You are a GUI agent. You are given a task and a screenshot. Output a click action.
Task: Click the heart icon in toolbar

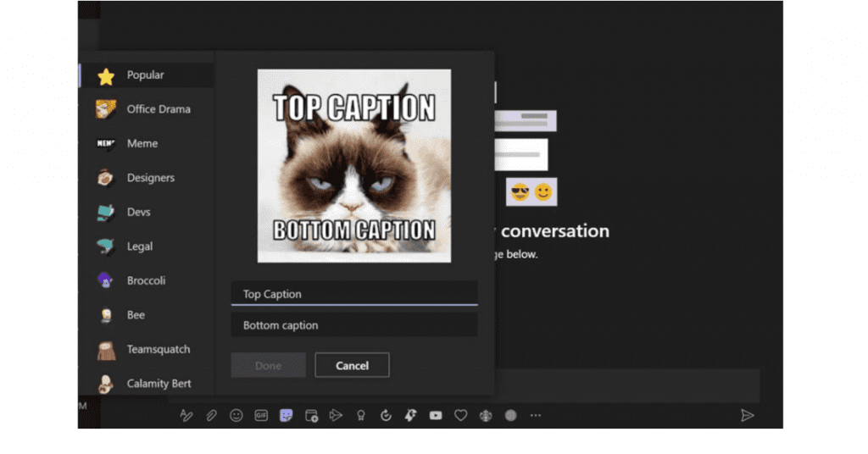coord(460,415)
